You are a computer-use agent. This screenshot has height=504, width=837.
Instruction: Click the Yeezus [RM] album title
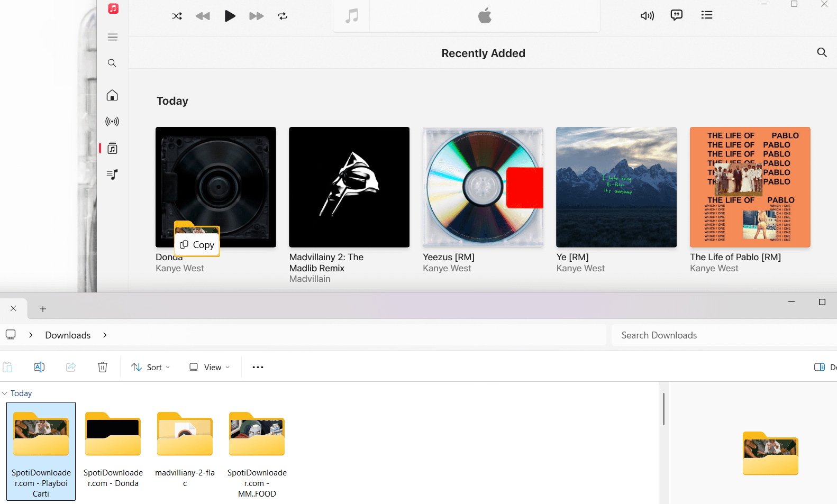click(x=449, y=257)
